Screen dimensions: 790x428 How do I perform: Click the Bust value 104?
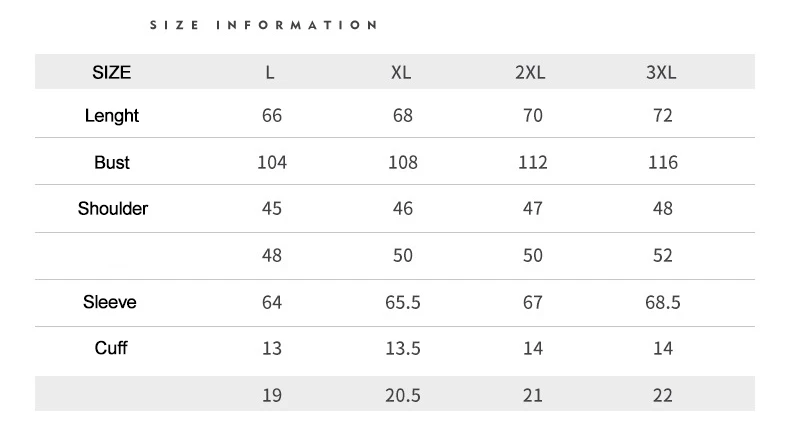click(272, 162)
